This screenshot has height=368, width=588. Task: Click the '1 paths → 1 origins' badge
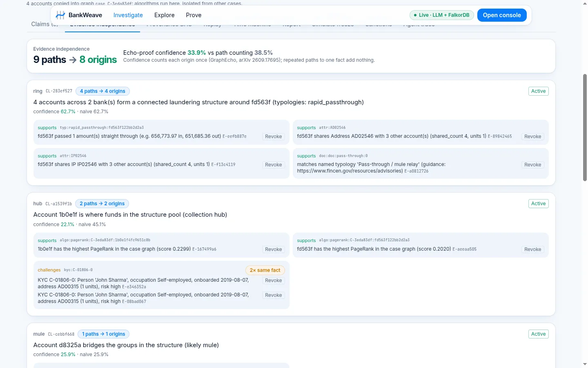click(x=103, y=334)
